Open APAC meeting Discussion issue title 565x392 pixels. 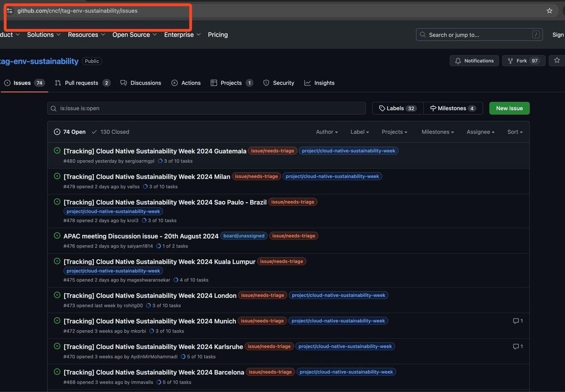coord(141,236)
